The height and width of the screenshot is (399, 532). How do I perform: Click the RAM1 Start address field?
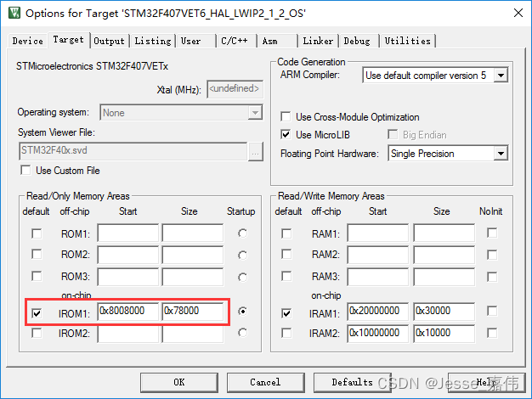click(378, 233)
